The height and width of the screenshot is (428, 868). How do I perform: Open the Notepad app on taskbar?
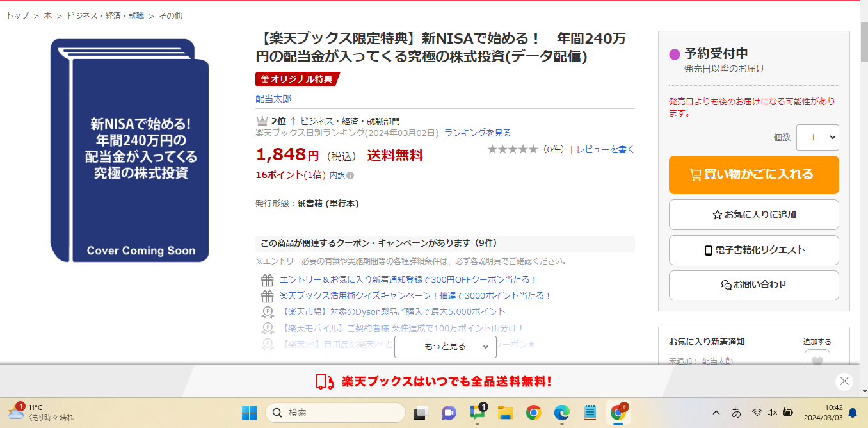590,413
